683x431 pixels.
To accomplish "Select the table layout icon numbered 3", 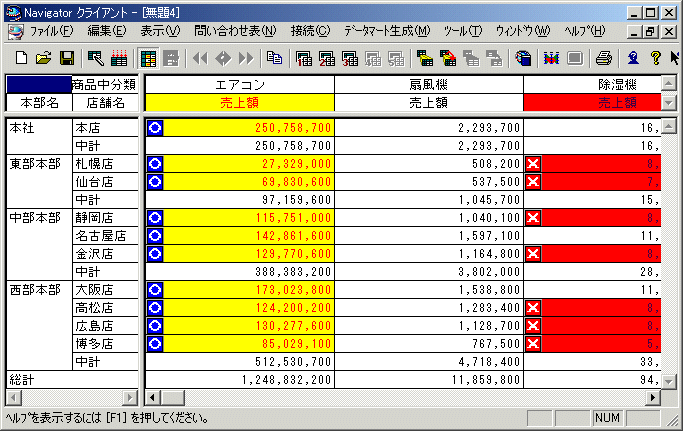I will click(x=350, y=58).
